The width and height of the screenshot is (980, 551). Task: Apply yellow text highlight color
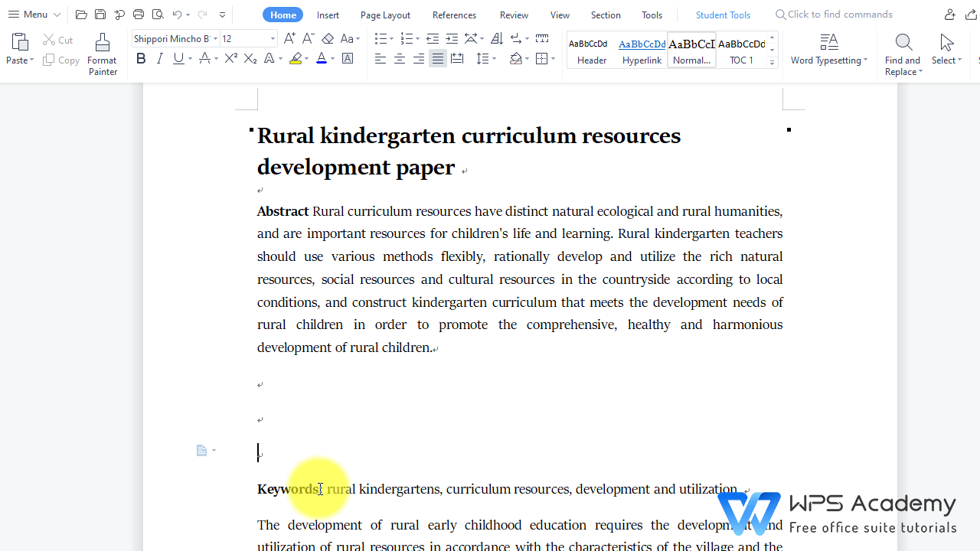point(296,59)
